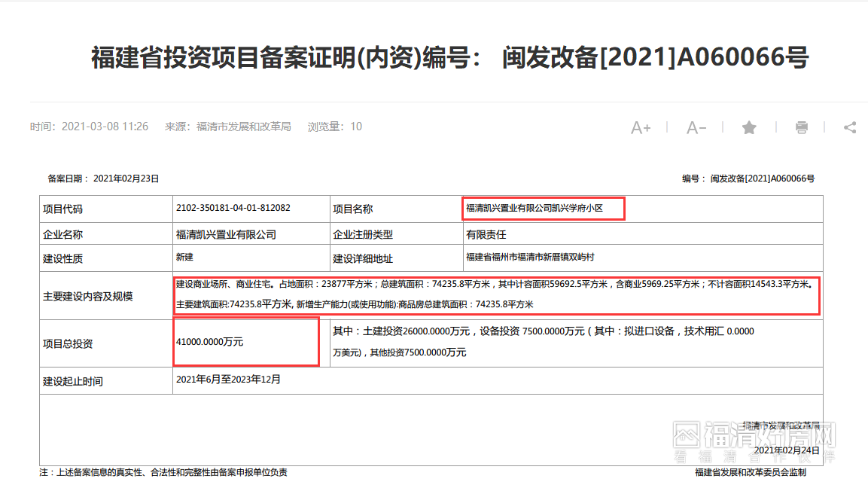This screenshot has width=868, height=488.
Task: Click the issue date 2021年02月24日
Action: coord(786,450)
